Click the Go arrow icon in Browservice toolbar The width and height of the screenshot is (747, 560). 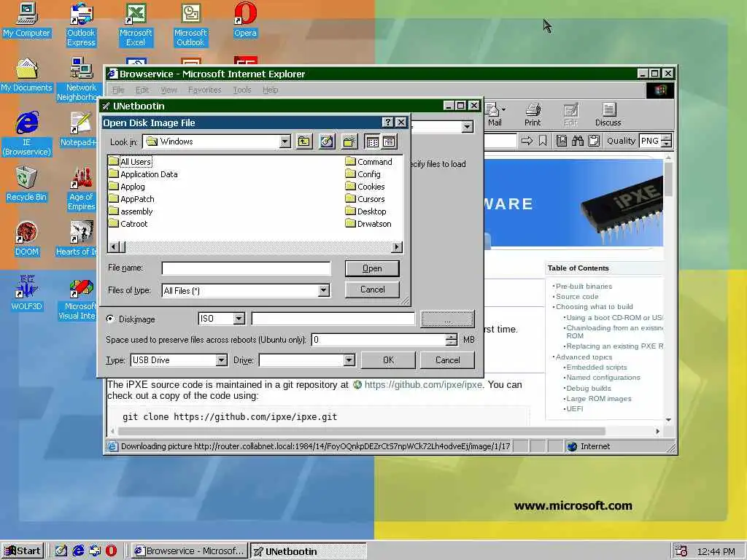(x=527, y=141)
